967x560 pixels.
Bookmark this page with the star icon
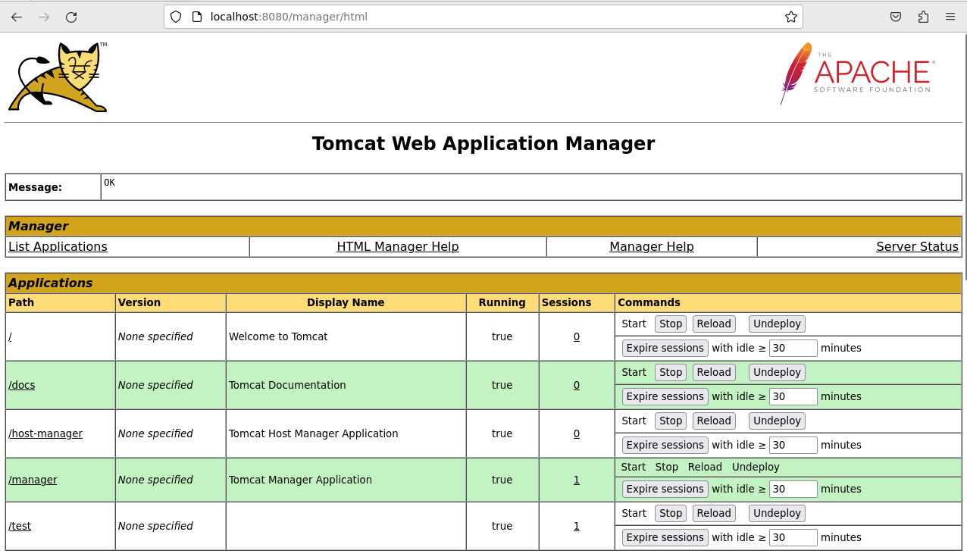790,17
